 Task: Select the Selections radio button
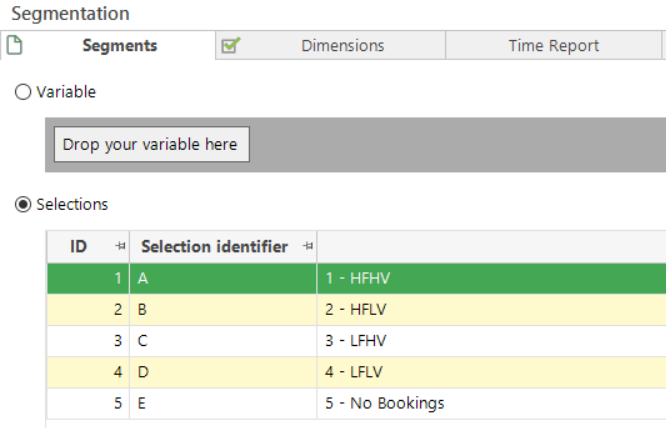pyautogui.click(x=23, y=204)
